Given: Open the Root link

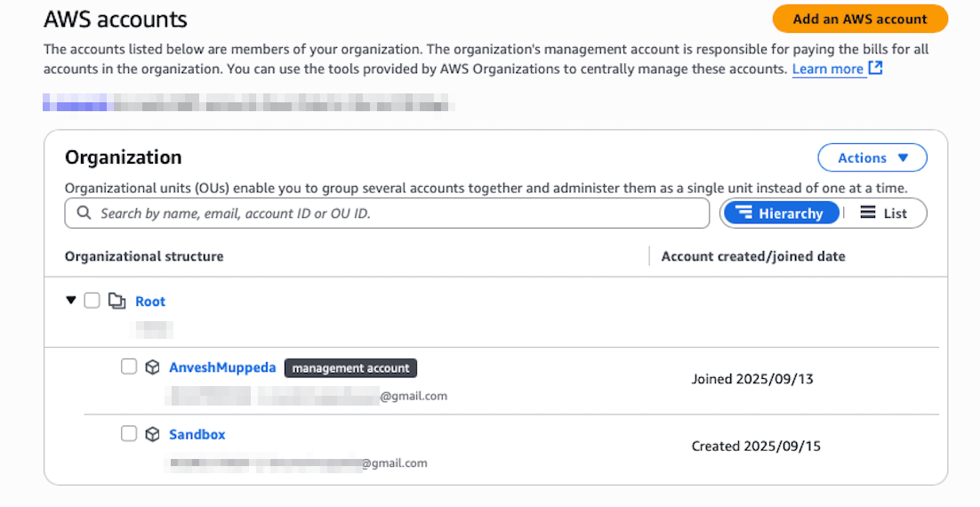Looking at the screenshot, I should coord(150,302).
